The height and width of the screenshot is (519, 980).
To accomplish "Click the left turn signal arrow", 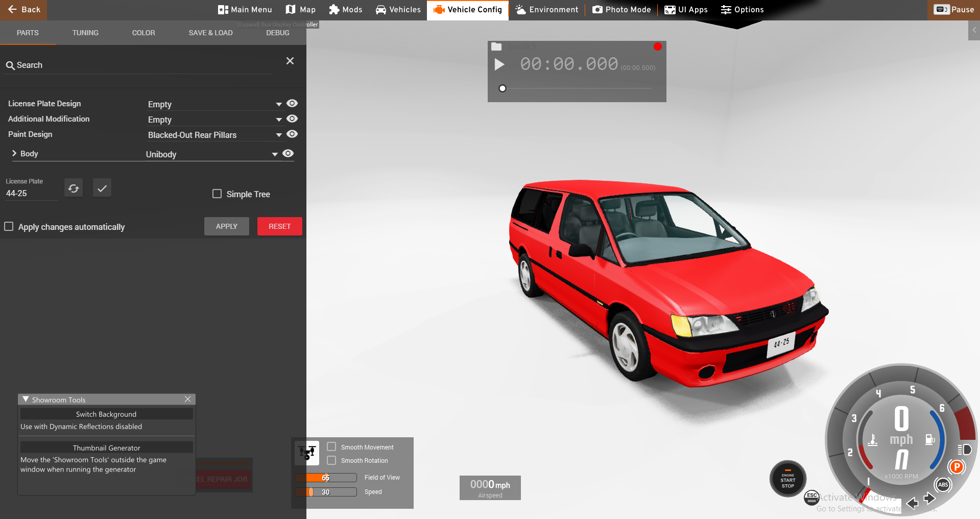I will click(x=912, y=504).
